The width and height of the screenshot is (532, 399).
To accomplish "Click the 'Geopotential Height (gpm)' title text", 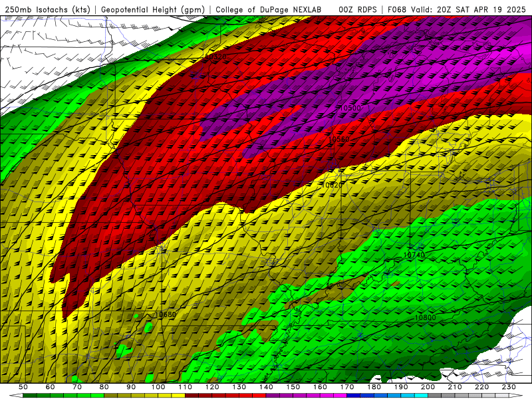I will [x=153, y=9].
